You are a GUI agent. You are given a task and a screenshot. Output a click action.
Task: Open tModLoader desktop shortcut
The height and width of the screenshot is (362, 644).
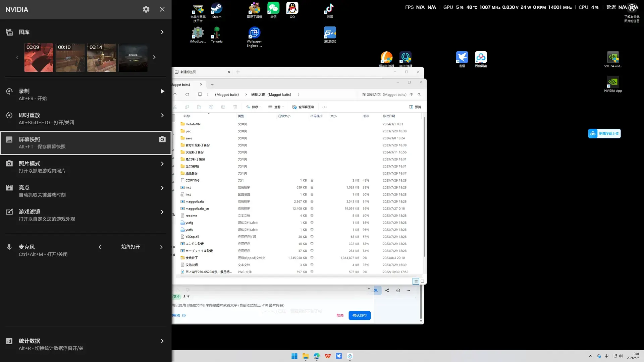198,35
